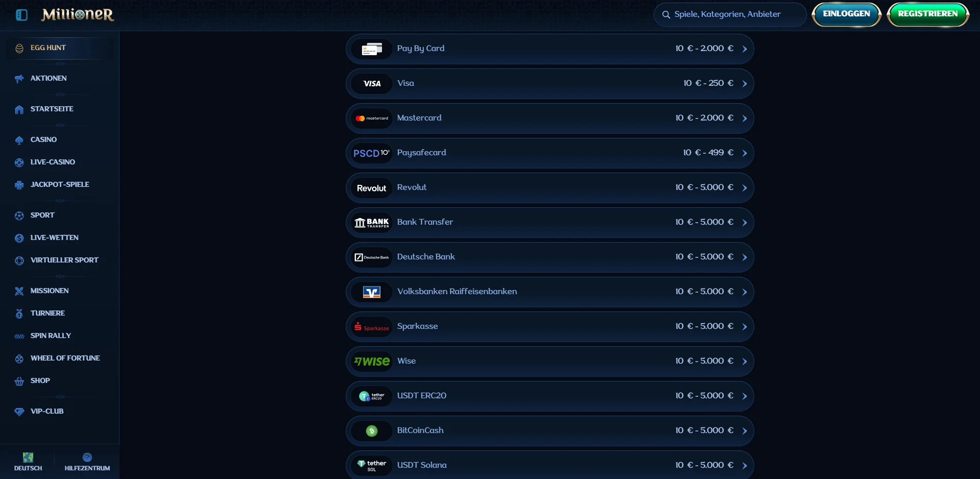980x479 pixels.
Task: Open Wheel of Fortune from sidebar
Action: click(65, 358)
